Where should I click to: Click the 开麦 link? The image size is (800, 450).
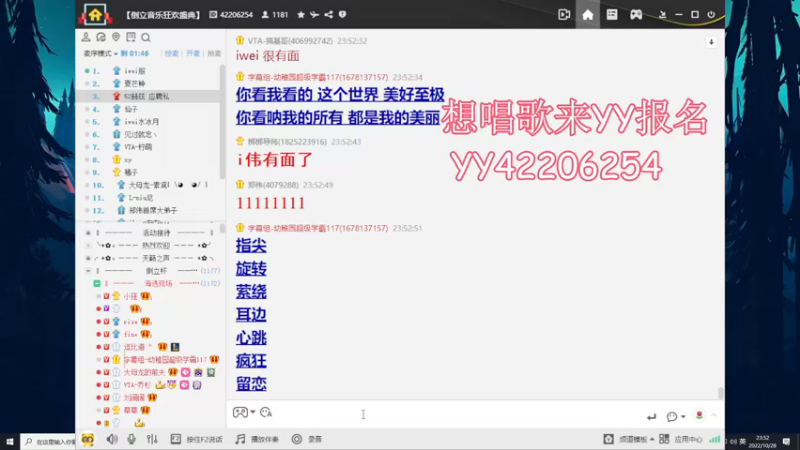point(193,54)
